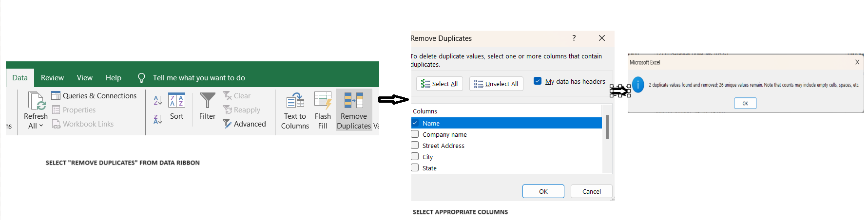
Task: Toggle the My data has headers checkbox
Action: coord(538,81)
